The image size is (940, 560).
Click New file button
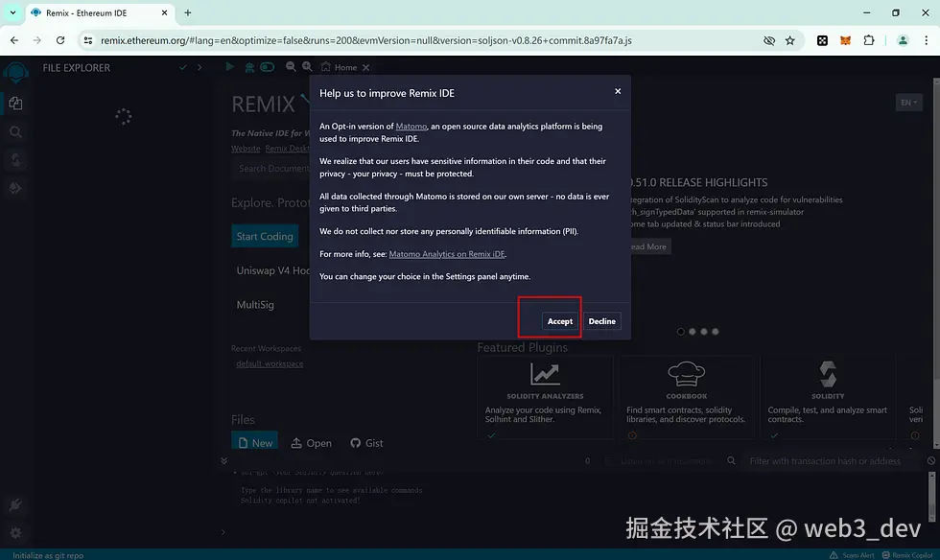pyautogui.click(x=255, y=442)
